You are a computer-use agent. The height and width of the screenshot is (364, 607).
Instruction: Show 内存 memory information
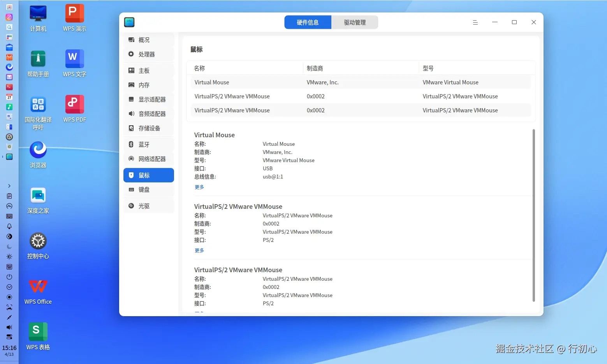click(x=149, y=85)
